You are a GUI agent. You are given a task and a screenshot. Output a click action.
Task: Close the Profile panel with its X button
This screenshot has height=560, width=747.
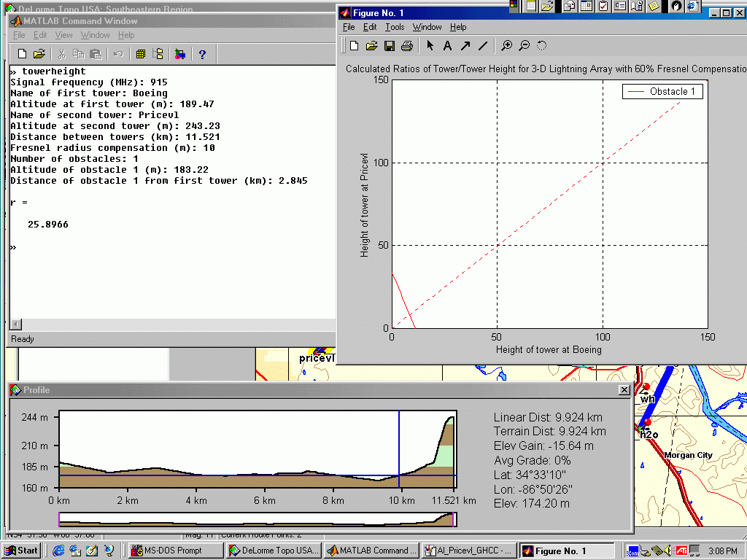(624, 390)
